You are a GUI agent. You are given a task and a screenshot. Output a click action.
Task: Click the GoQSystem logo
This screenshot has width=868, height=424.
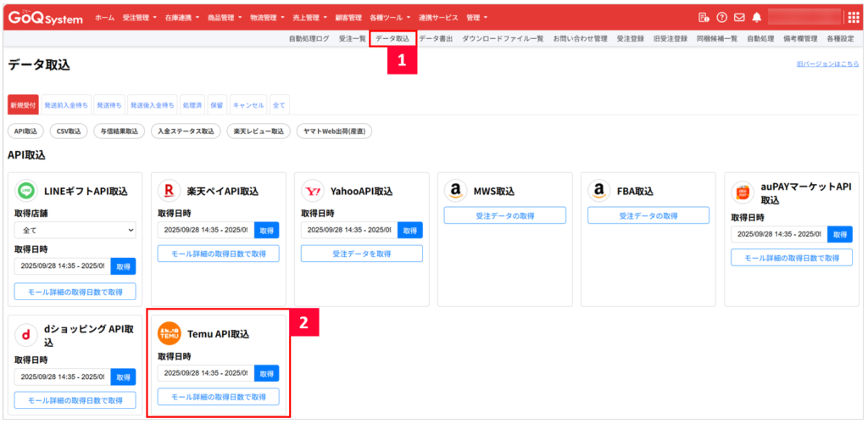46,17
